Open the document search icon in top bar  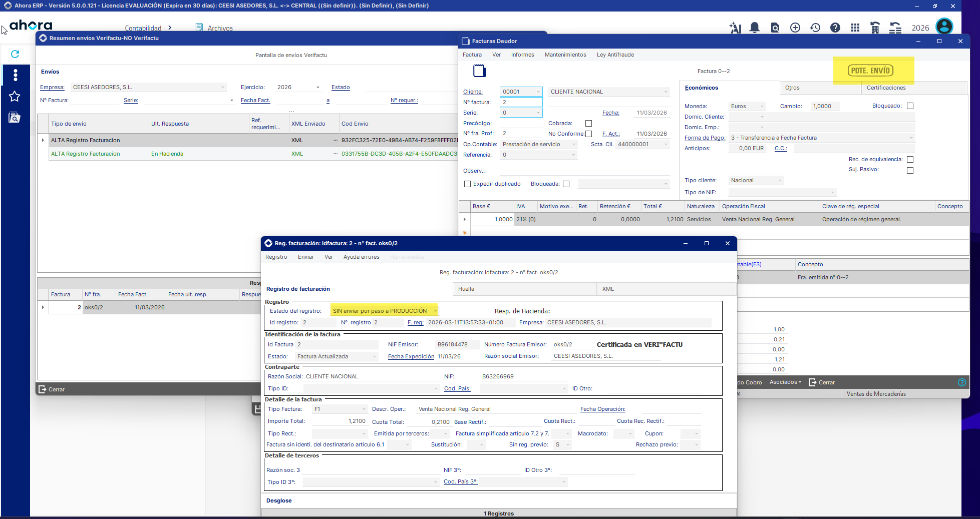point(775,28)
